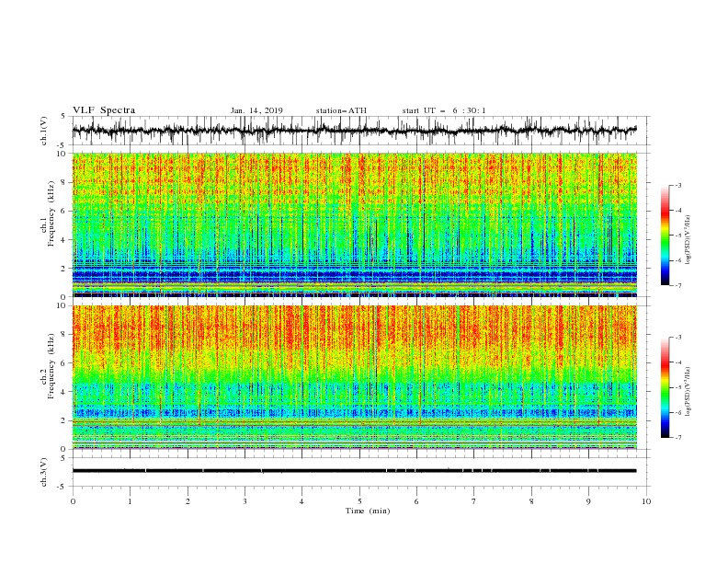Image resolution: width=728 pixels, height=563 pixels.
Task: Click the ch.2 PSD color scale bar
Action: (x=665, y=387)
